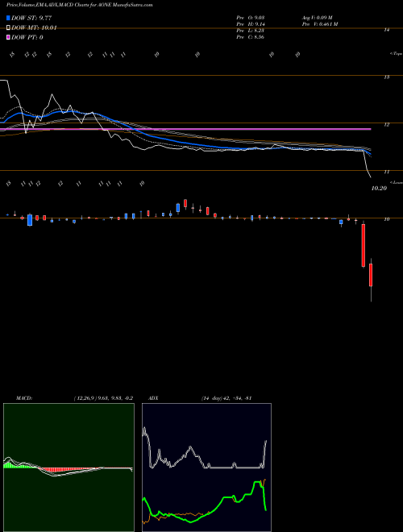Click the Pre V: 0.461 M value
This screenshot has height=532, width=403.
[319, 24]
